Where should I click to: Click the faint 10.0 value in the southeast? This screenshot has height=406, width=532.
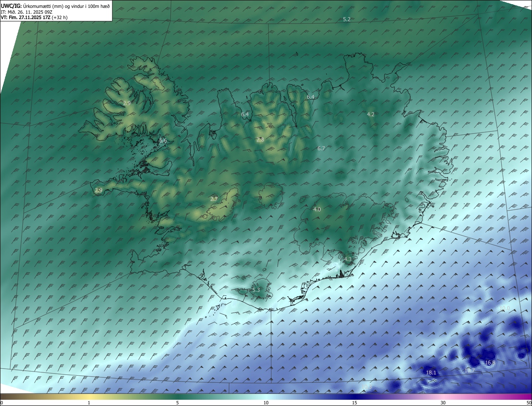point(505,308)
